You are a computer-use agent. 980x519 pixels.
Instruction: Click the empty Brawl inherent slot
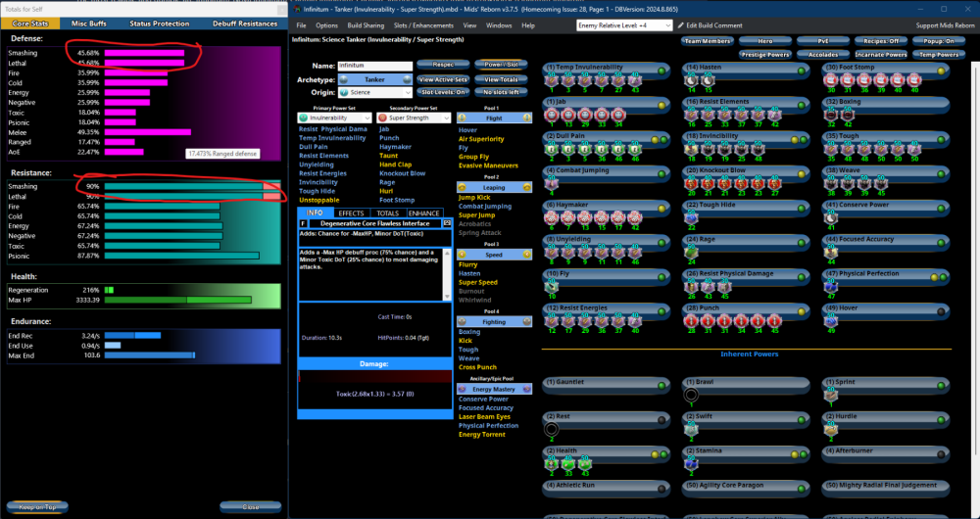pos(691,396)
